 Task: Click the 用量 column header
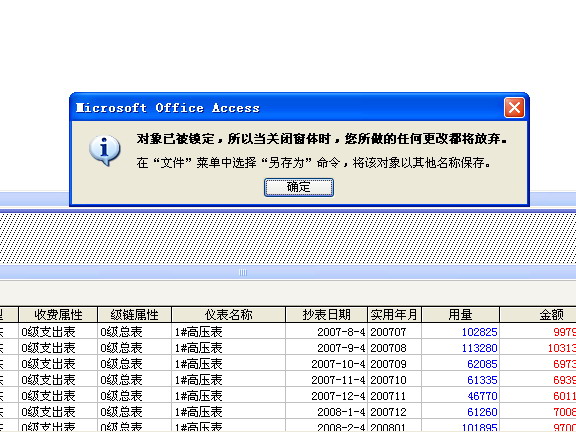[460, 315]
